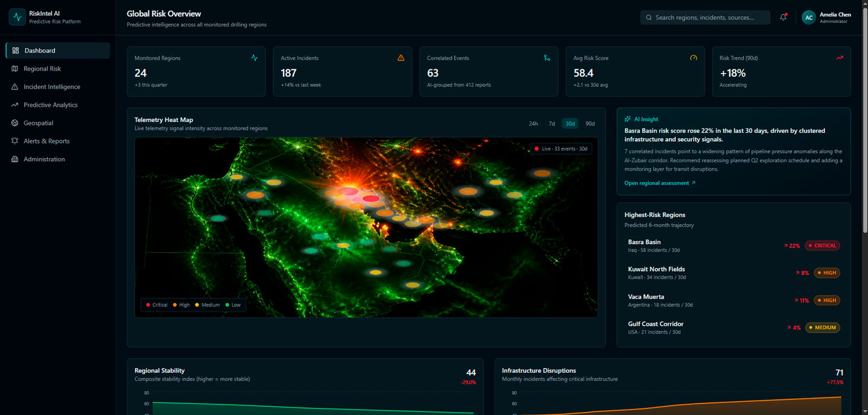Click the AI Insight sparkle icon
This screenshot has width=868, height=415.
(628, 119)
